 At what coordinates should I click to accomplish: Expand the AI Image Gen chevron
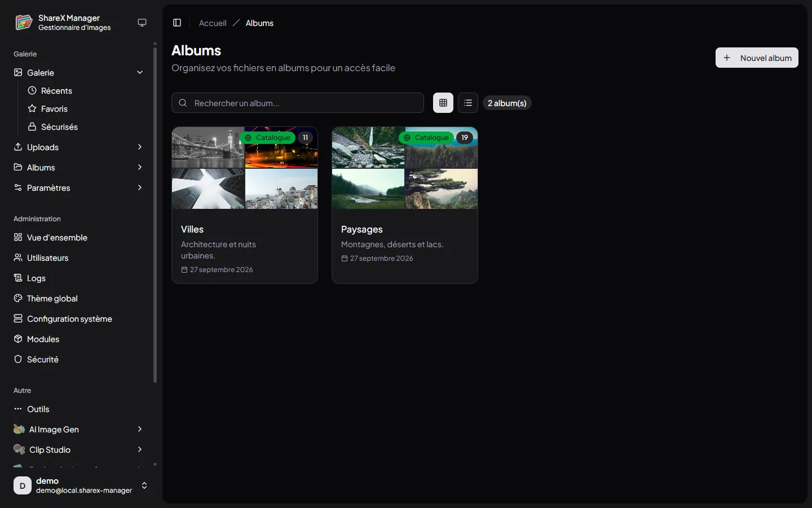point(140,430)
